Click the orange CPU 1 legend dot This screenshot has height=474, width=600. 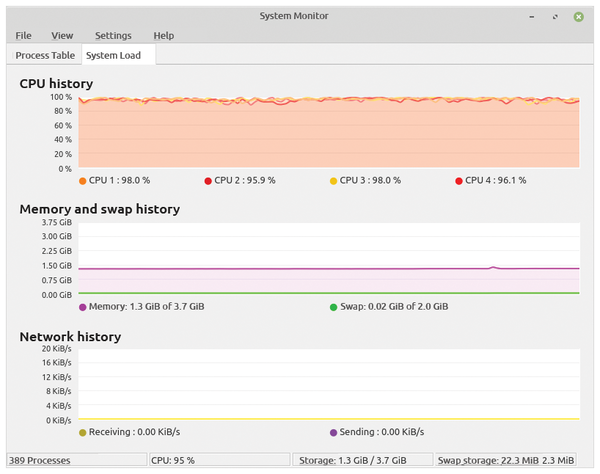coord(82,181)
